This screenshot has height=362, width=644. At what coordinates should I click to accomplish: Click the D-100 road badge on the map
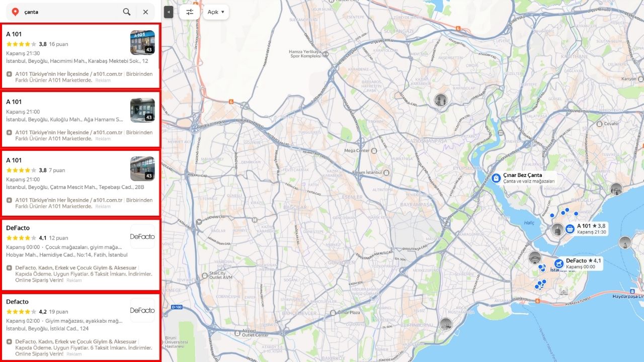pyautogui.click(x=176, y=307)
